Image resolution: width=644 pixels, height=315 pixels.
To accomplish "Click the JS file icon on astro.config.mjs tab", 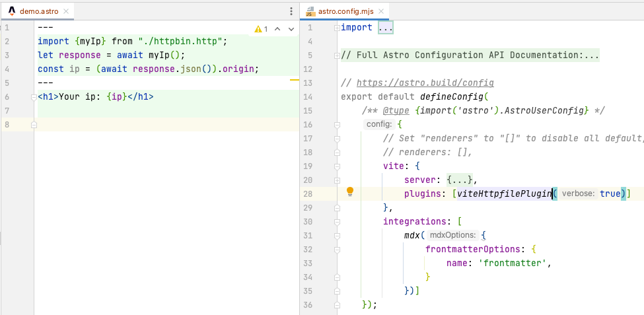I will (x=310, y=11).
